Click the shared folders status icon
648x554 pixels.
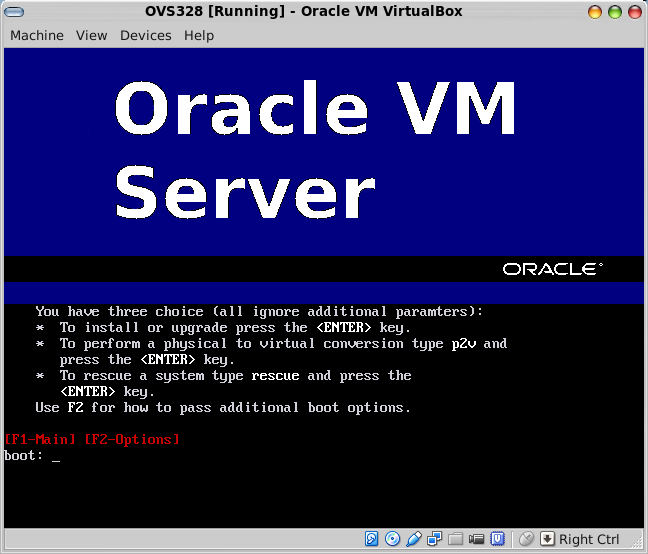(x=455, y=539)
